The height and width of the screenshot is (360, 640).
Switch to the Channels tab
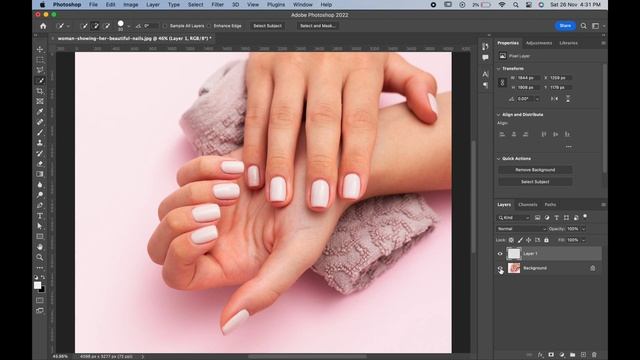pos(528,204)
